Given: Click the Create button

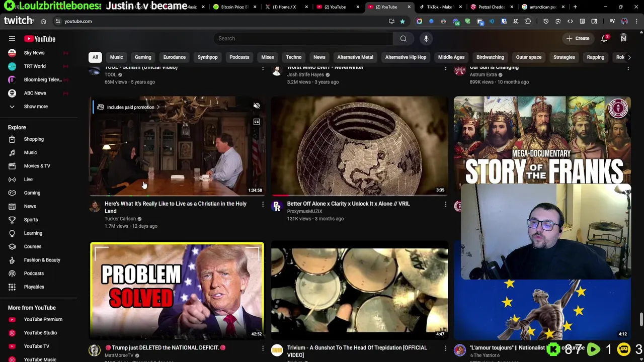Looking at the screenshot, I should [x=578, y=38].
